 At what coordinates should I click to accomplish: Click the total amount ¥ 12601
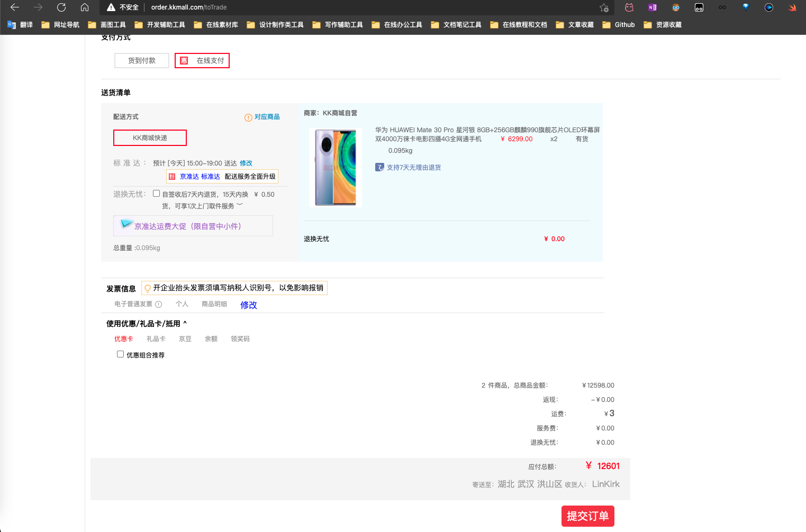click(602, 466)
